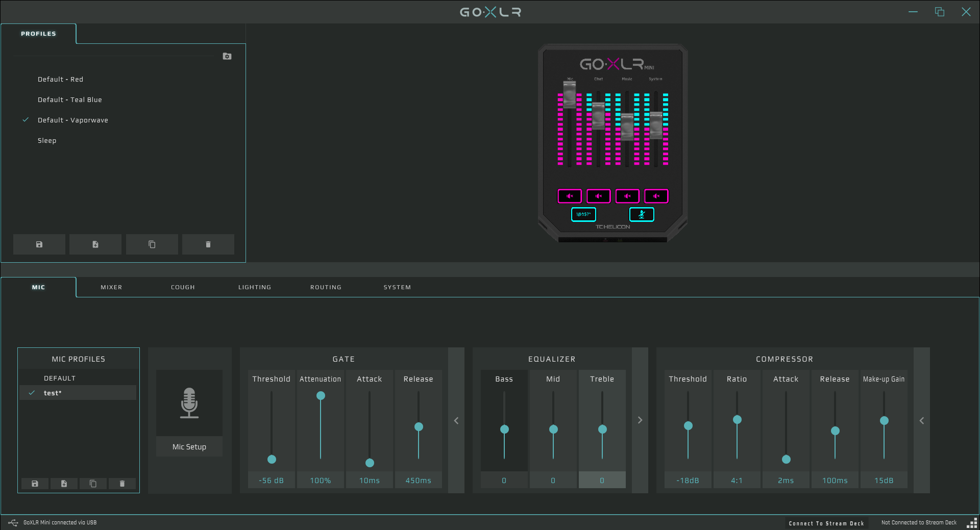Click the Music fader on the device image
This screenshot has height=530, width=980.
coord(627,127)
